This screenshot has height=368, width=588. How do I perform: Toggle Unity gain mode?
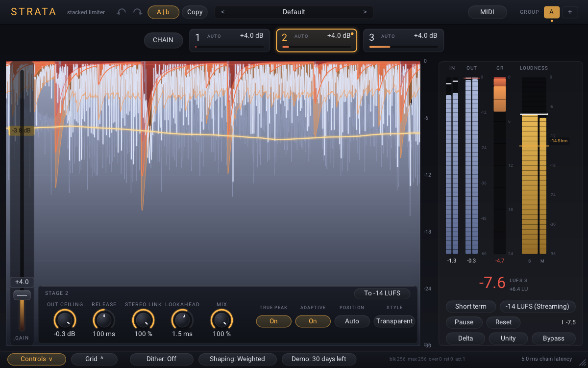[508, 338]
